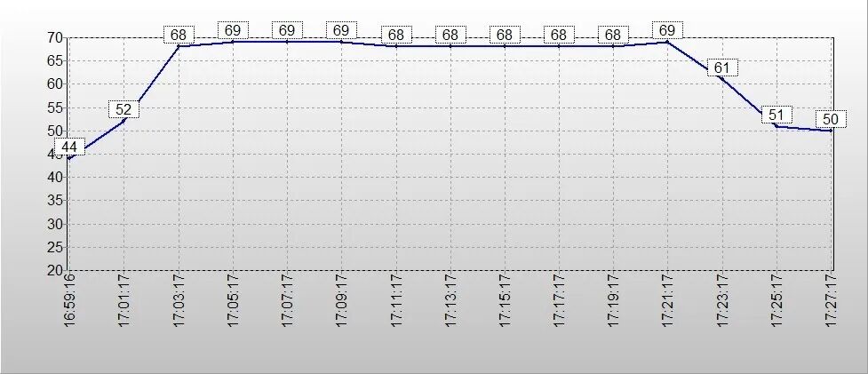Viewport: 868px width, 374px height.
Task: Click the 17:27:17 time axis label
Action: click(832, 302)
